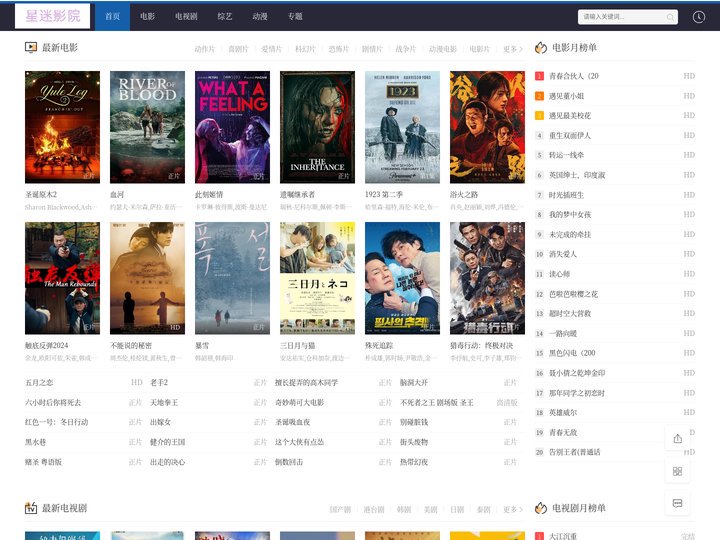The image size is (720, 540).
Task: Filter movies by 战争片
Action: (405, 49)
